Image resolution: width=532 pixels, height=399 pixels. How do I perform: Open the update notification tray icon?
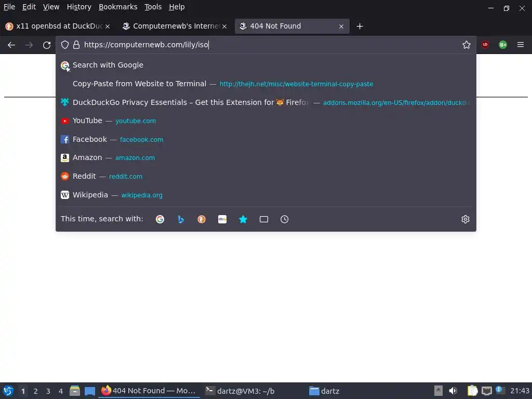[500, 390]
